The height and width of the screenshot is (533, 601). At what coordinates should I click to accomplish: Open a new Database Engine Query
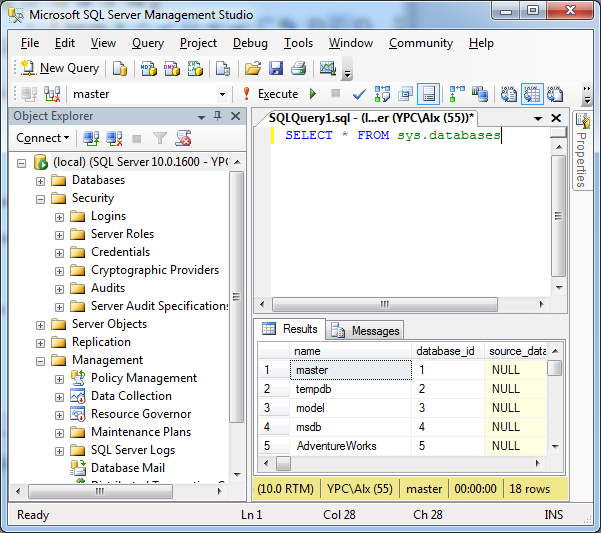pyautogui.click(x=120, y=69)
